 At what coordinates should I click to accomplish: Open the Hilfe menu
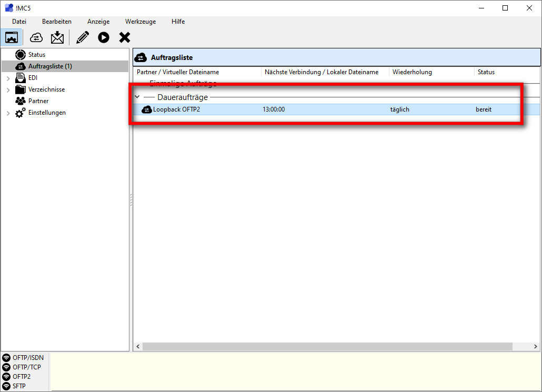coord(178,22)
